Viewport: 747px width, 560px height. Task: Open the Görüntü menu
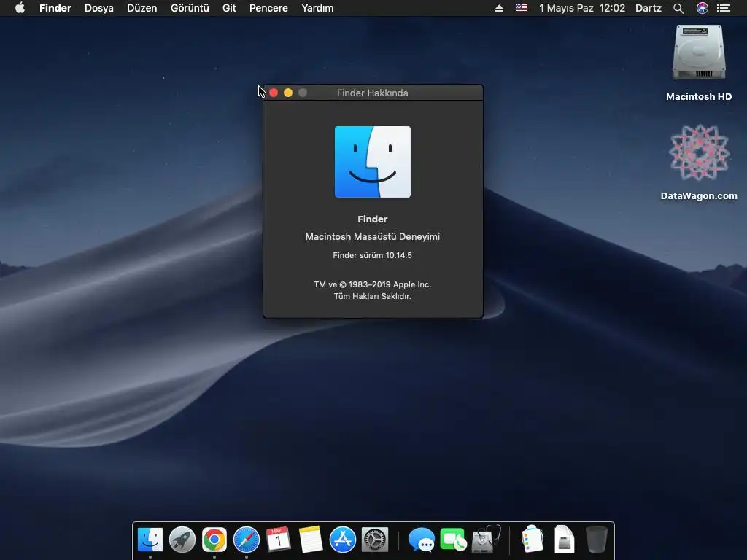click(190, 8)
